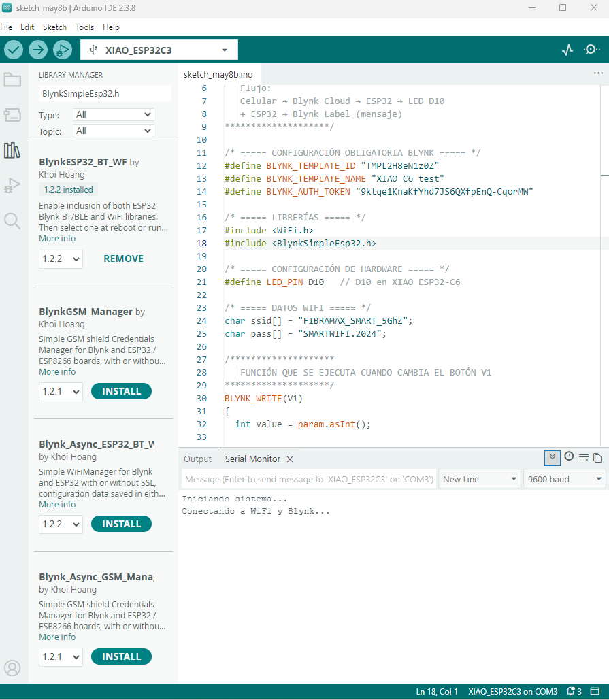Image resolution: width=609 pixels, height=700 pixels.
Task: Open the Search sidebar icon
Action: coord(12,220)
